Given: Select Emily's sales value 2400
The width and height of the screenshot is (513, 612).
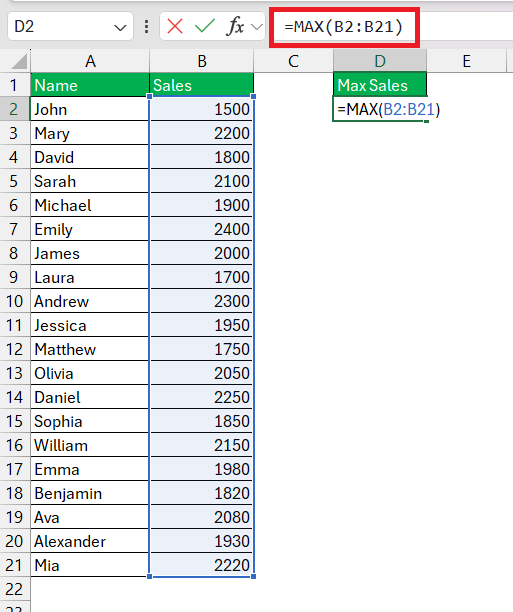Looking at the screenshot, I should [202, 229].
